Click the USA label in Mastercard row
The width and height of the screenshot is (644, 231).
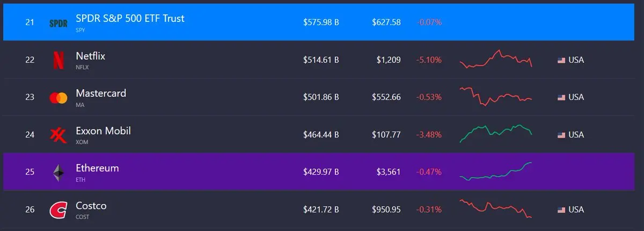[576, 97]
